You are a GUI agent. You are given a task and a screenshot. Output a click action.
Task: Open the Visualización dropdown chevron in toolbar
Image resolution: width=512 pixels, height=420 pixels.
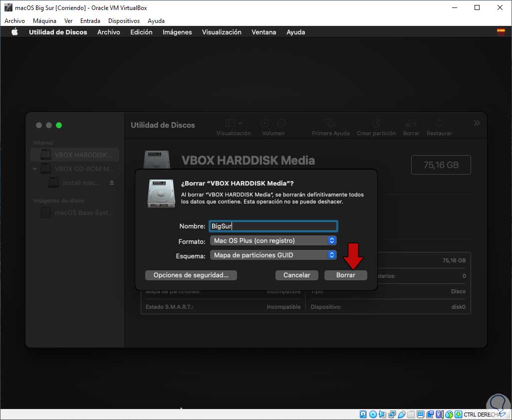tap(240, 123)
